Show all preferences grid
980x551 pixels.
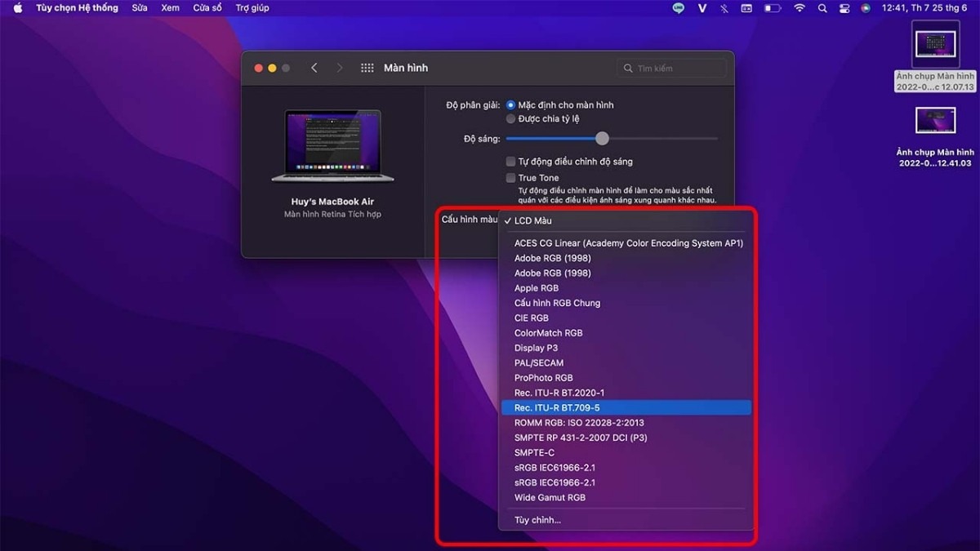point(367,68)
